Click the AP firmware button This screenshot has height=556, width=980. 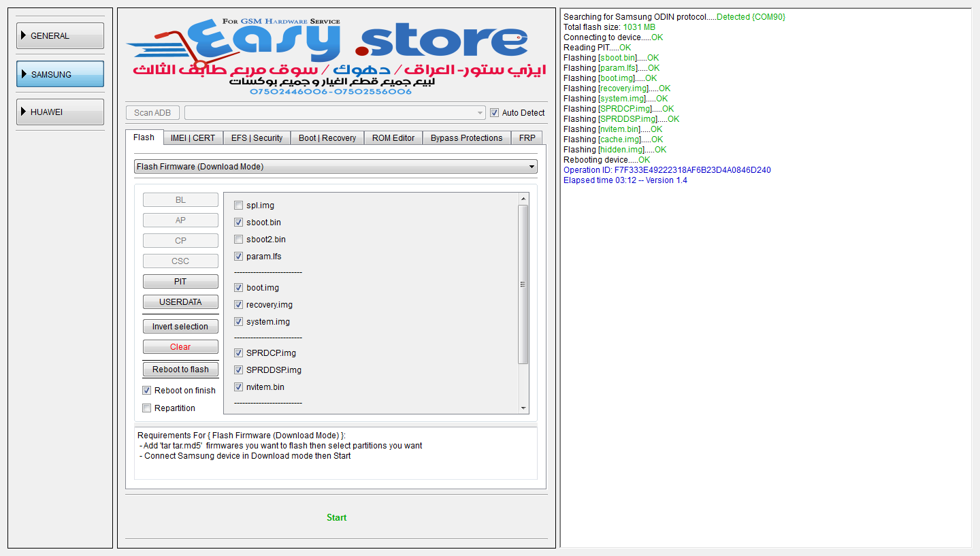[180, 220]
